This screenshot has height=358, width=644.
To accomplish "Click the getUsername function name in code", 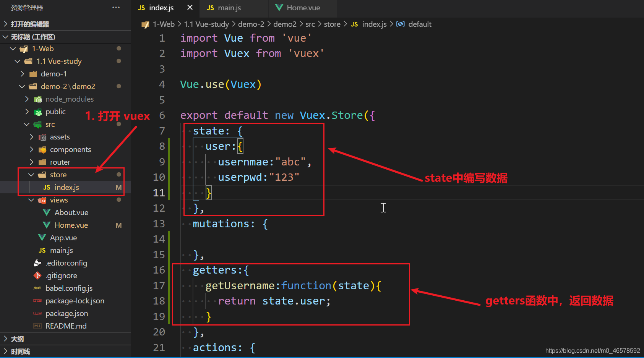I will tap(240, 286).
